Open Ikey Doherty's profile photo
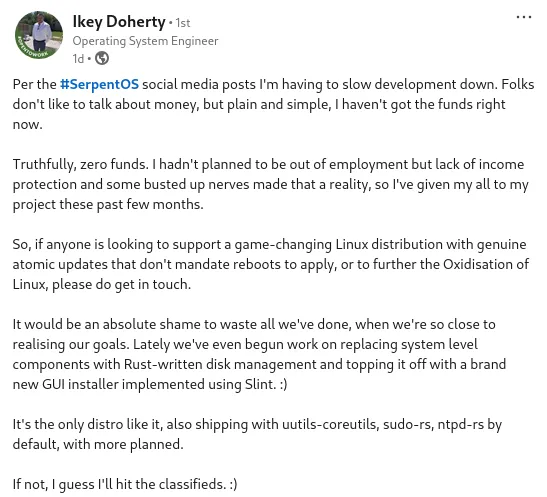Screen dimensions: 547x497 pyautogui.click(x=39, y=35)
